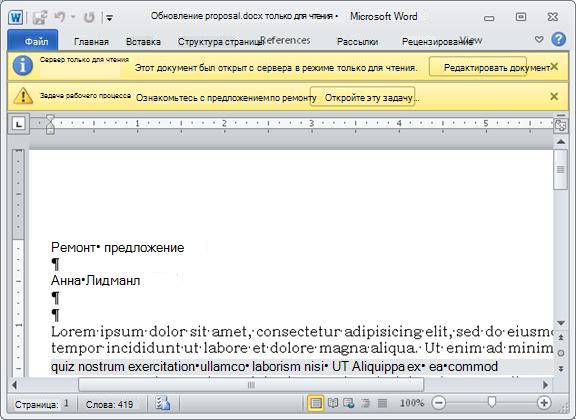Click the vertical scrollbar up arrow
Viewport: 576px width, 420px height.
coord(561,142)
